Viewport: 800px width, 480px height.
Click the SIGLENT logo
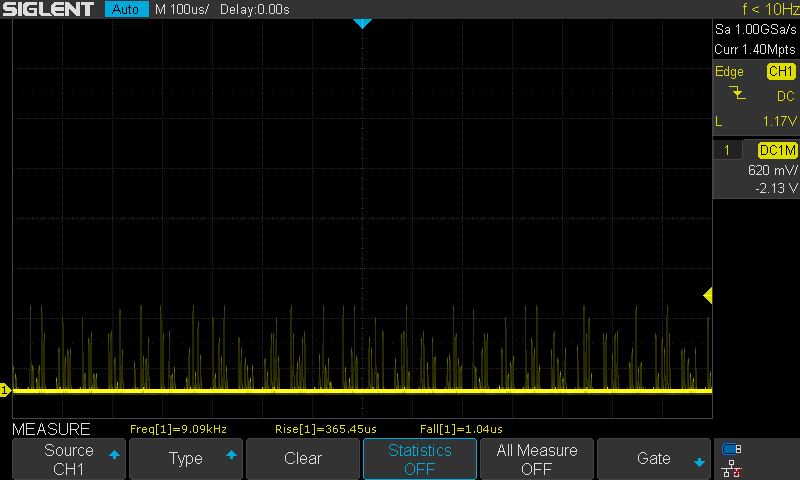coord(48,9)
